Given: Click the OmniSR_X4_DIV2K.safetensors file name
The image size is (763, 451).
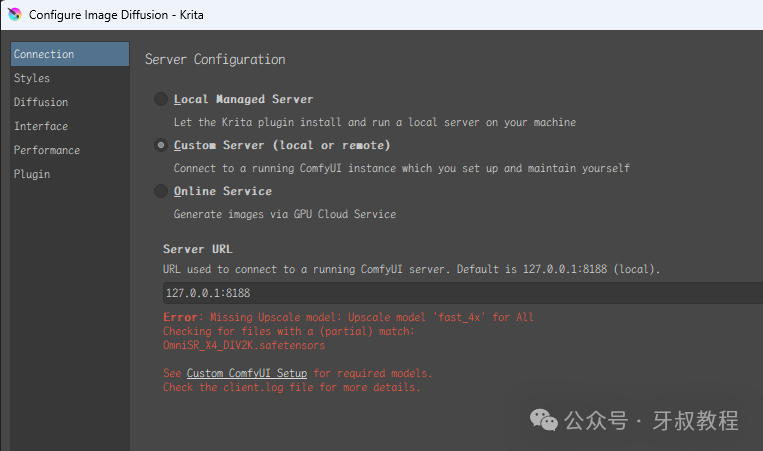Looking at the screenshot, I should pos(244,345).
